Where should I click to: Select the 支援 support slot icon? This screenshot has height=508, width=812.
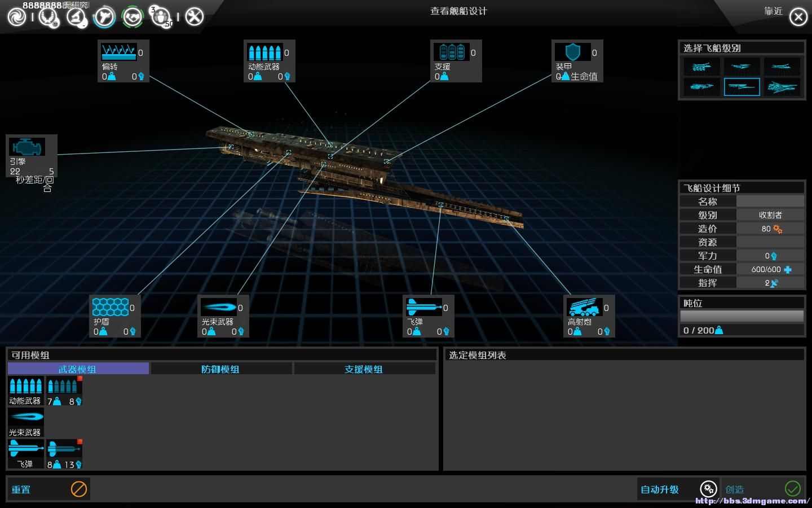(x=451, y=52)
